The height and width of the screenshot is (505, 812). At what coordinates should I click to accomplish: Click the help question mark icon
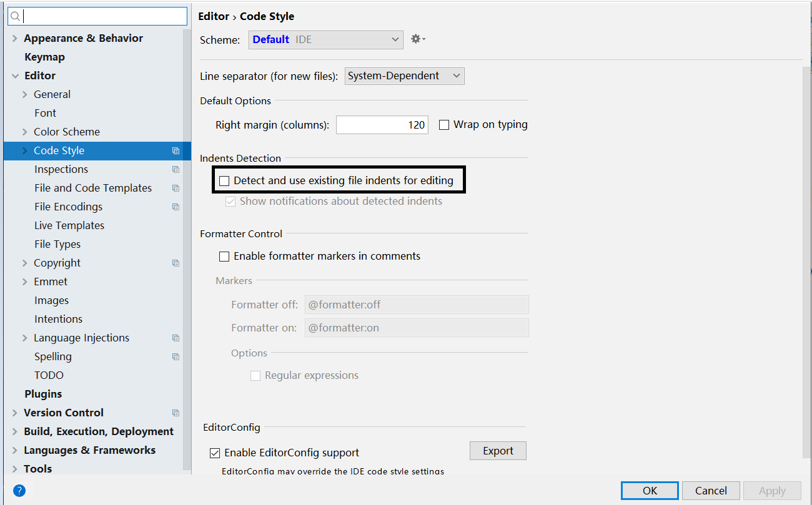[19, 491]
